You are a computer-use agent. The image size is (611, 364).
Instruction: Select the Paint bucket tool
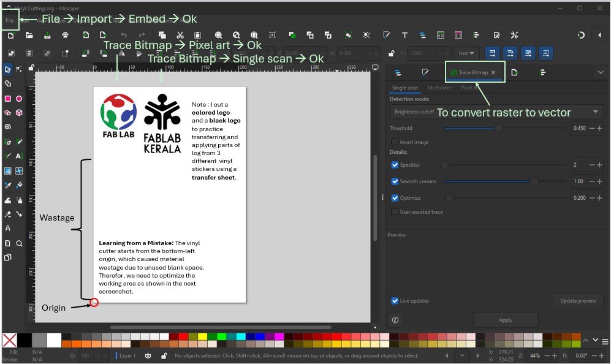(x=19, y=185)
